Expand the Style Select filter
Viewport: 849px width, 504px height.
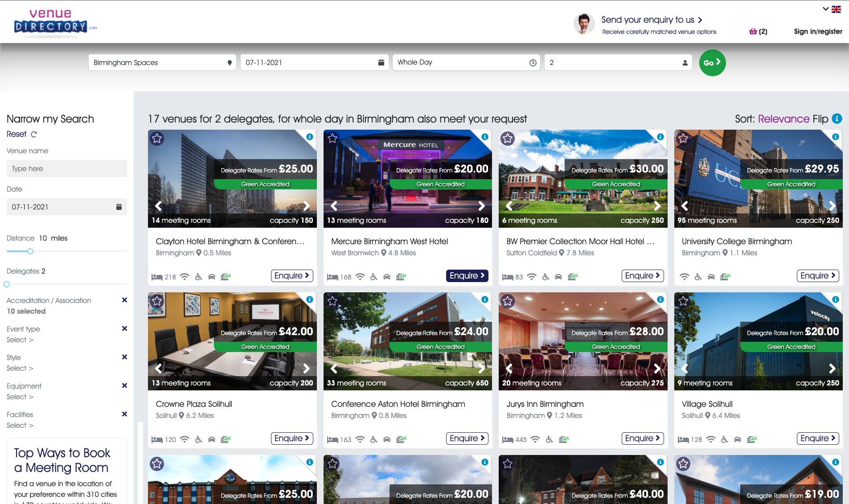click(x=20, y=369)
